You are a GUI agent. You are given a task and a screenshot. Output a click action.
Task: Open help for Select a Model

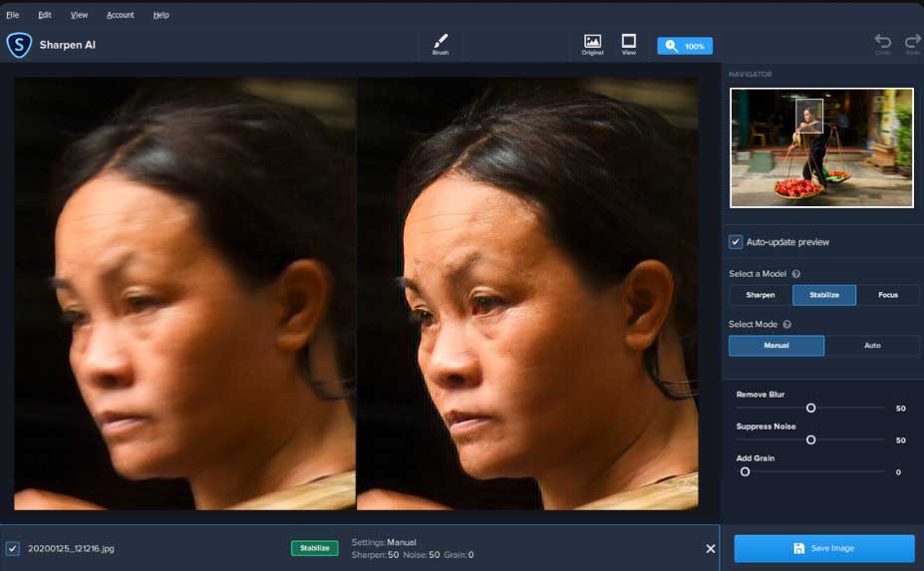[x=796, y=274]
